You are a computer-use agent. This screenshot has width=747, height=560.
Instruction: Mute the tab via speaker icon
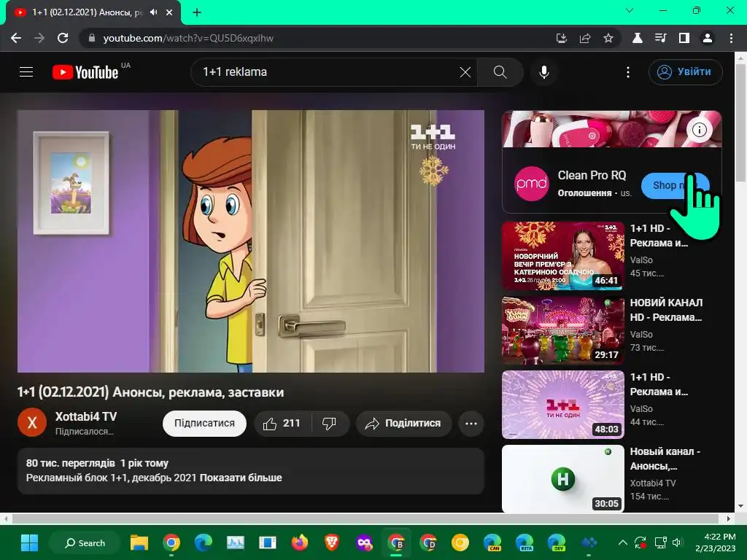coord(153,12)
